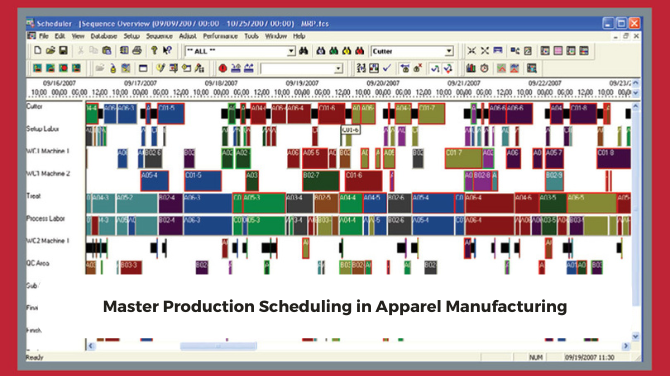Click the blue binoculars icon
This screenshot has width=670, height=376.
coord(321,51)
